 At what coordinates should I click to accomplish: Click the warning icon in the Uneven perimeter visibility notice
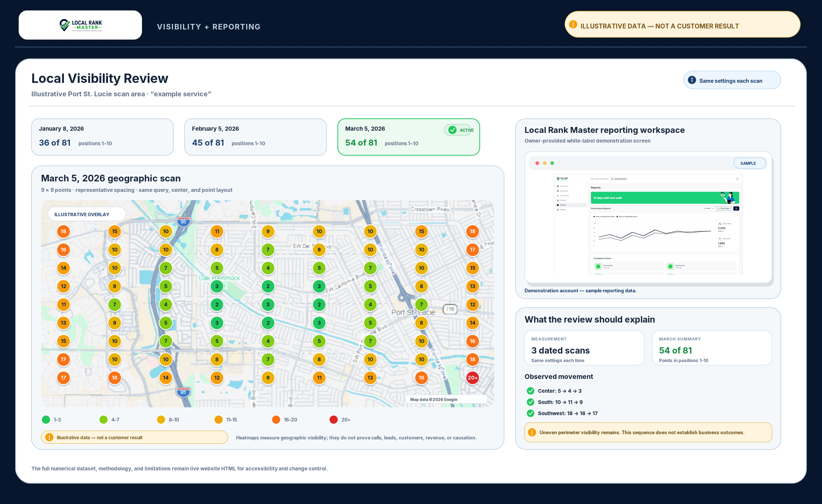click(532, 432)
